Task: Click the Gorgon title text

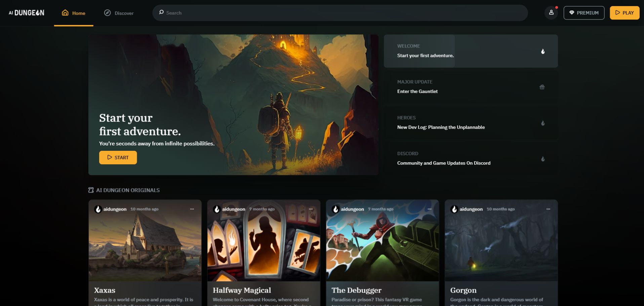Action: 464,290
